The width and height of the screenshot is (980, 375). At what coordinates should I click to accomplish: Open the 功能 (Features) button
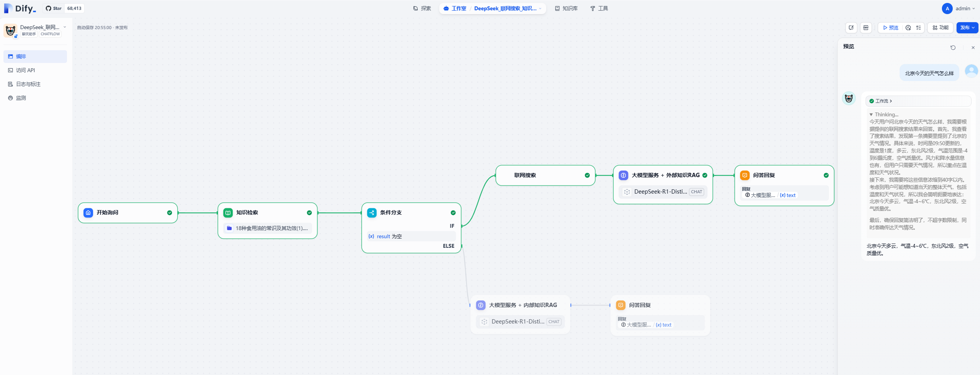coord(941,27)
